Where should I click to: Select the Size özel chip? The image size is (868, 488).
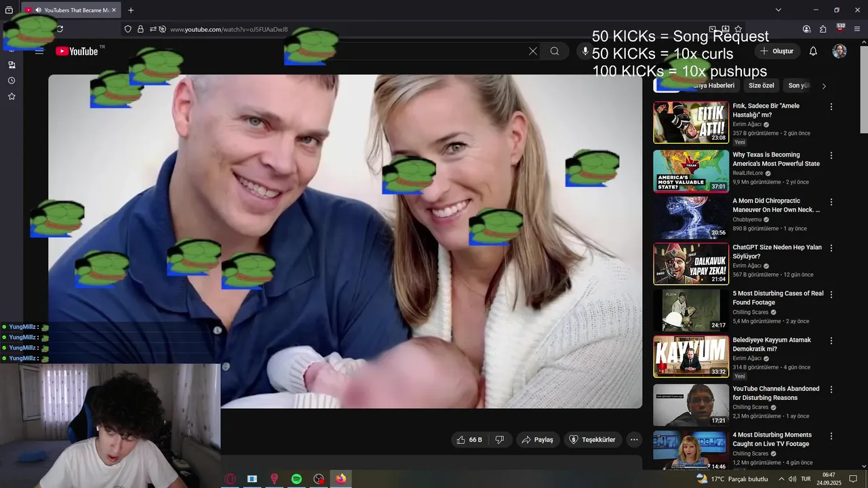pos(761,86)
